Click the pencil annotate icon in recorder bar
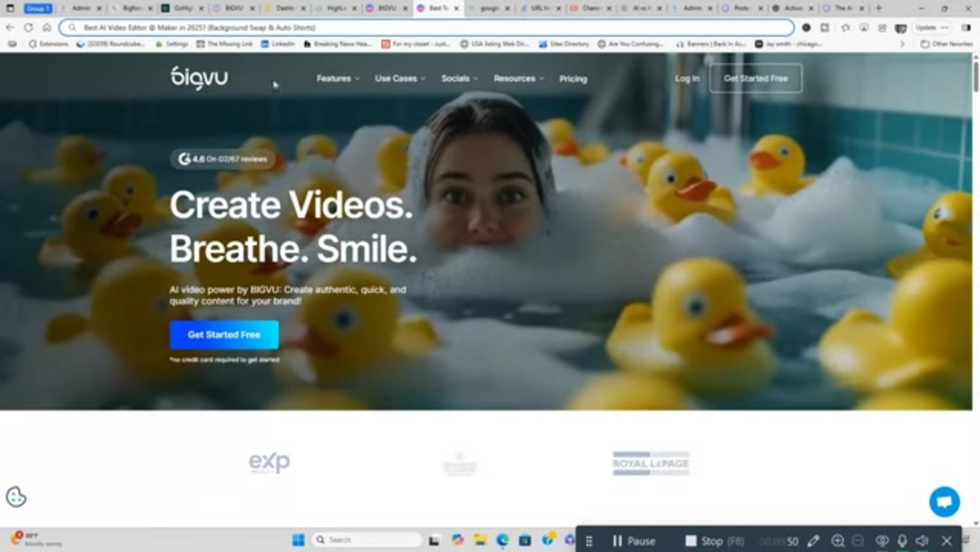Viewport: 980px width, 552px height. coord(814,541)
